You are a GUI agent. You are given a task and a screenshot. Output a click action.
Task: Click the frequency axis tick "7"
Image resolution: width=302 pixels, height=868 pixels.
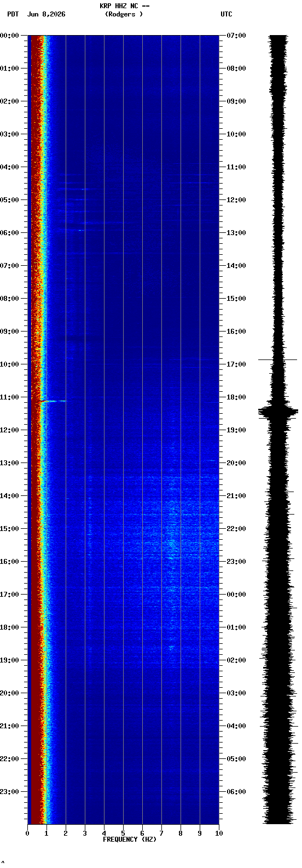click(161, 833)
